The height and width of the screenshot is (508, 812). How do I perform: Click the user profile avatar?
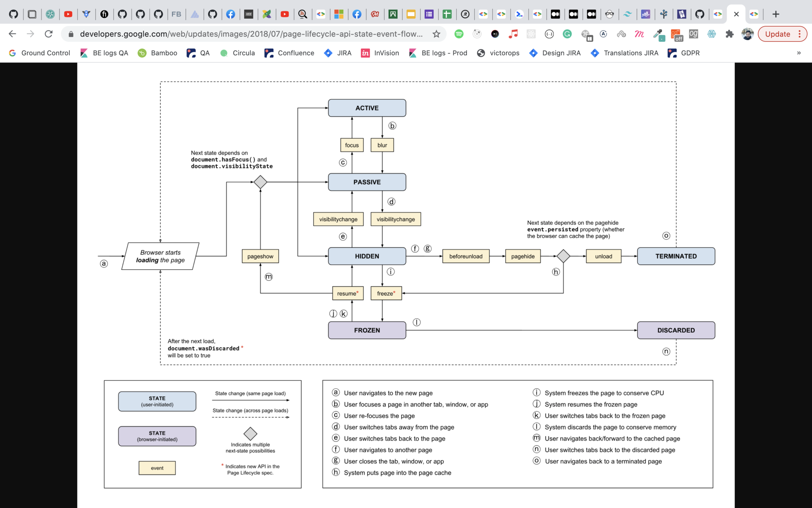coord(747,34)
